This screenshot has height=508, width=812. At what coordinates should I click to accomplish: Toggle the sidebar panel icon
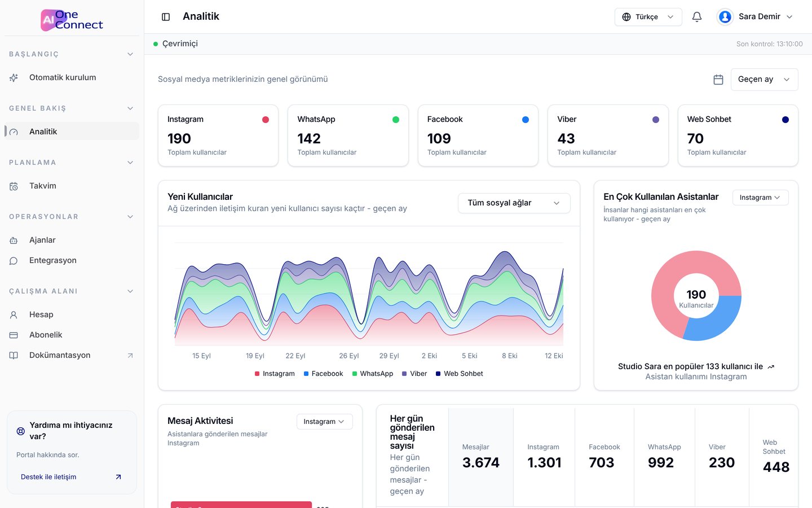pos(166,17)
